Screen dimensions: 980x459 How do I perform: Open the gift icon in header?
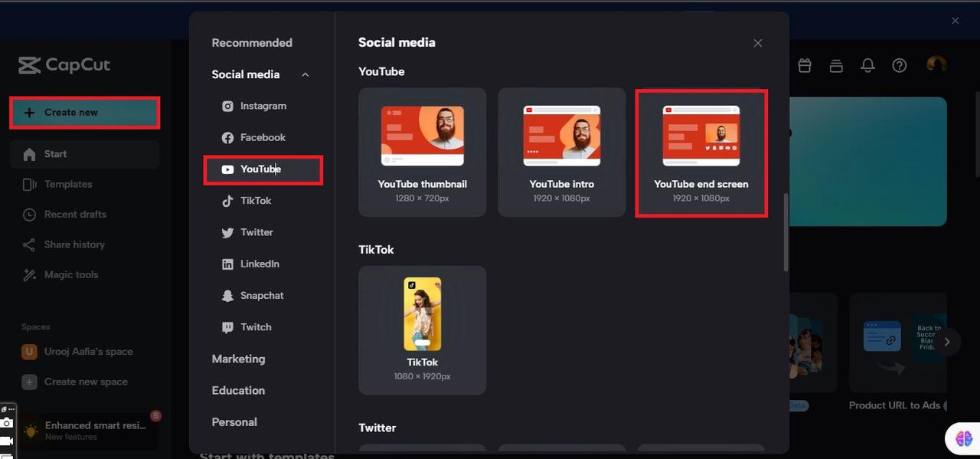pos(804,66)
